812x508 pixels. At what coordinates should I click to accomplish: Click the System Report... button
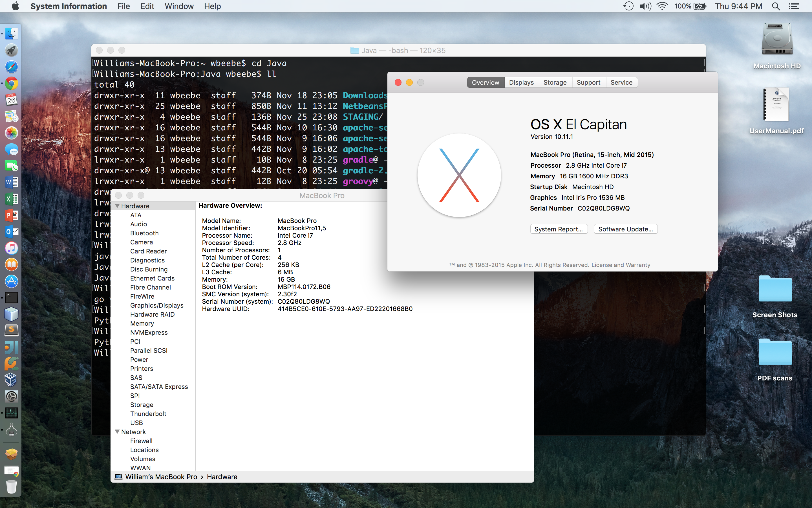[559, 229]
